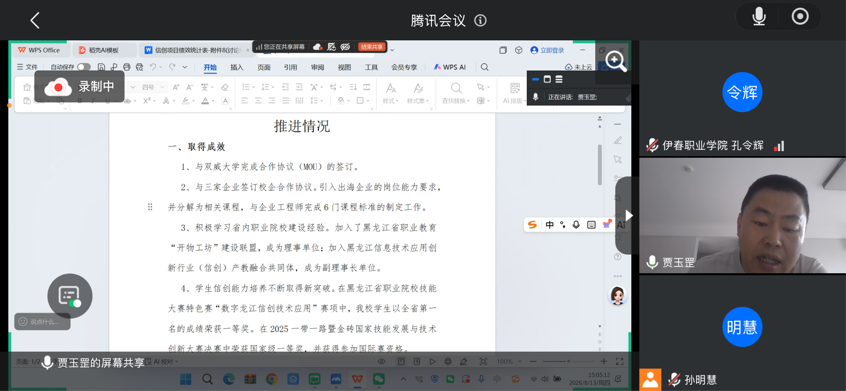The width and height of the screenshot is (846, 391).
Task: Click the pen icon in WPS sidebar
Action: pos(618,140)
